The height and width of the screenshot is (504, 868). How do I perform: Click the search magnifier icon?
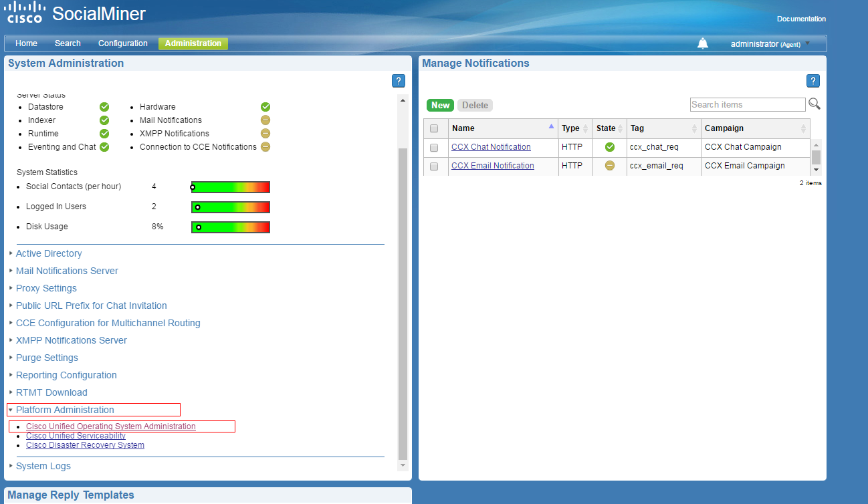click(815, 104)
